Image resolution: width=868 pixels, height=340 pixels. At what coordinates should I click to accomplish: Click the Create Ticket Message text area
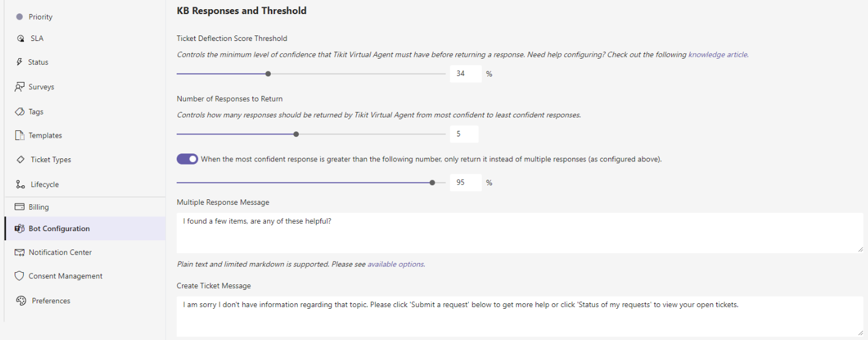coord(520,316)
